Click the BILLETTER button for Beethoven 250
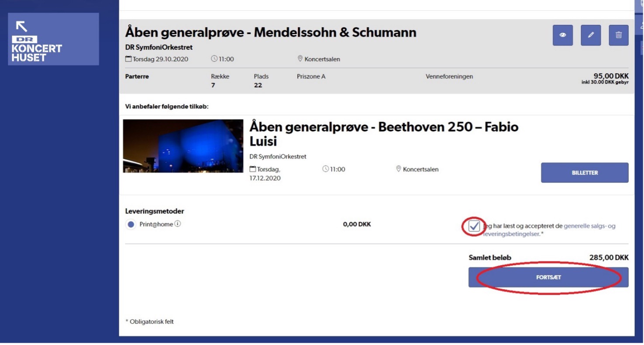This screenshot has width=644, height=345. tap(584, 173)
